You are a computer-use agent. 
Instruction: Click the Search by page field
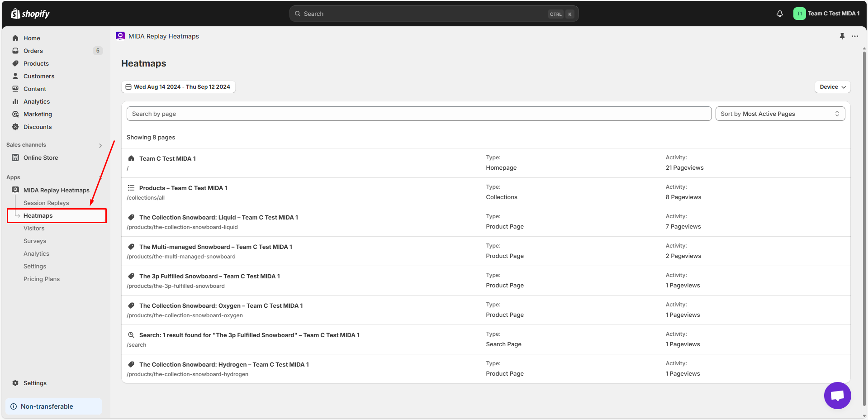tap(418, 114)
